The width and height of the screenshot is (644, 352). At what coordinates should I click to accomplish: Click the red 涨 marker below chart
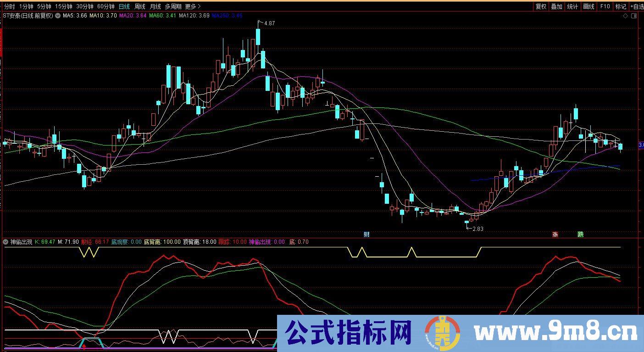[555, 235]
